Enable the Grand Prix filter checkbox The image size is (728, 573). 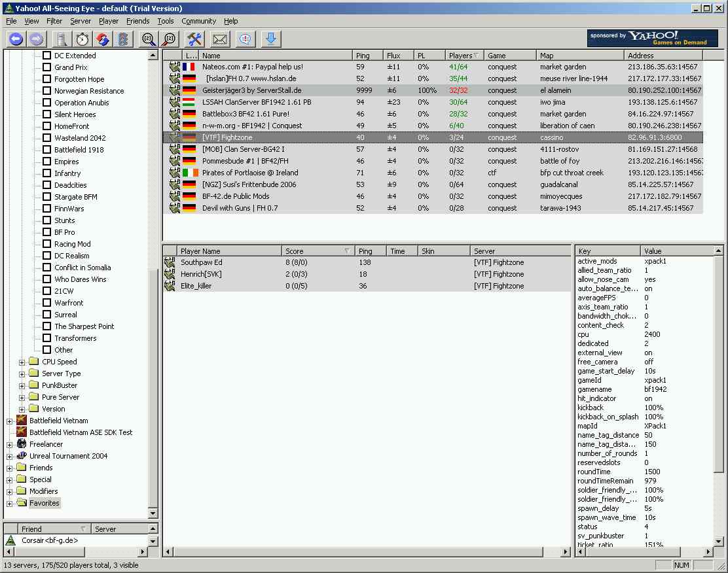click(x=46, y=67)
